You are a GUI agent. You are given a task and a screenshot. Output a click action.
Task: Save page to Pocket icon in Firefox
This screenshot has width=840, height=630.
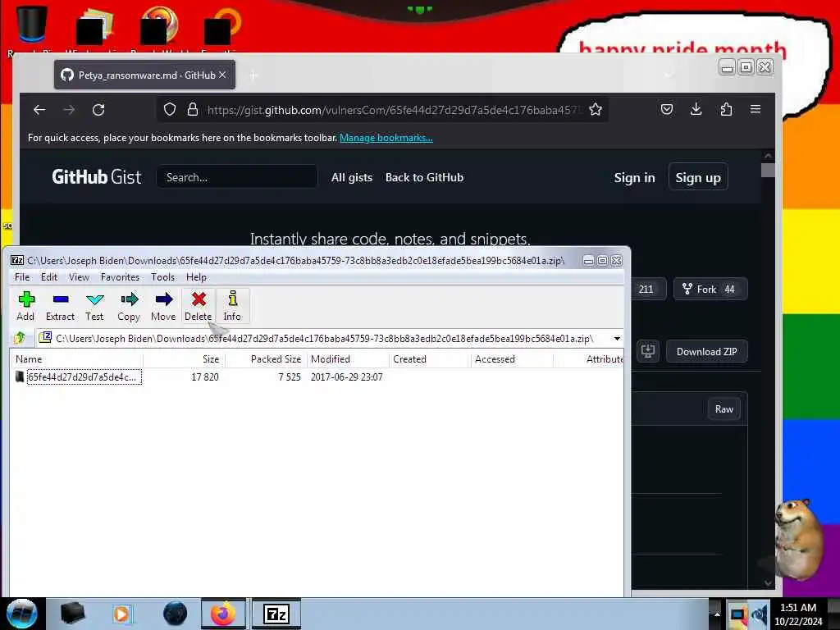point(666,109)
